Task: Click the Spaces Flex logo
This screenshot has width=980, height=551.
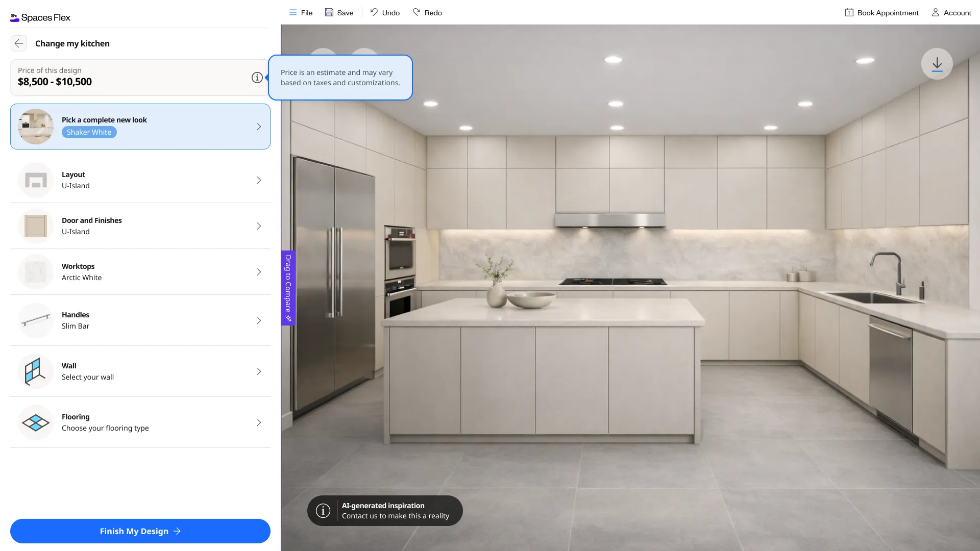Action: (x=40, y=17)
